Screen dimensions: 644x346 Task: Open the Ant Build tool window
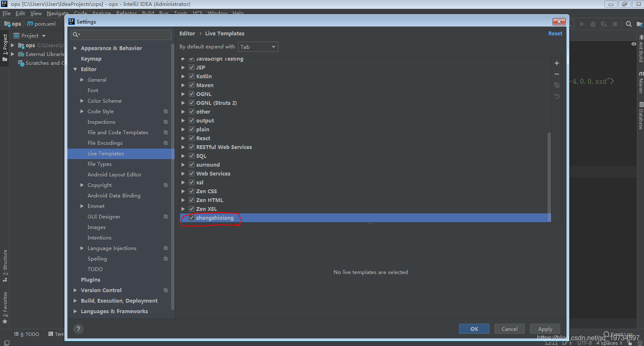pyautogui.click(x=641, y=48)
